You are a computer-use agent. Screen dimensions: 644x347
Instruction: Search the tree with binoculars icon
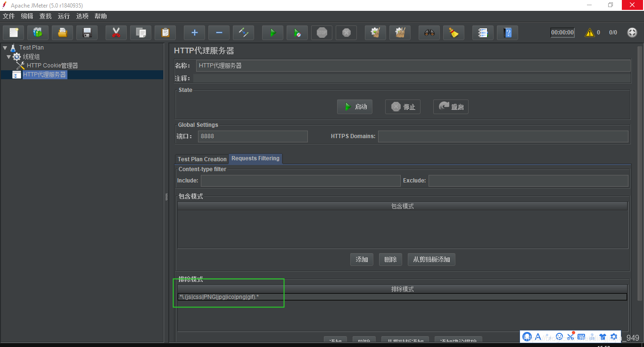click(x=429, y=33)
